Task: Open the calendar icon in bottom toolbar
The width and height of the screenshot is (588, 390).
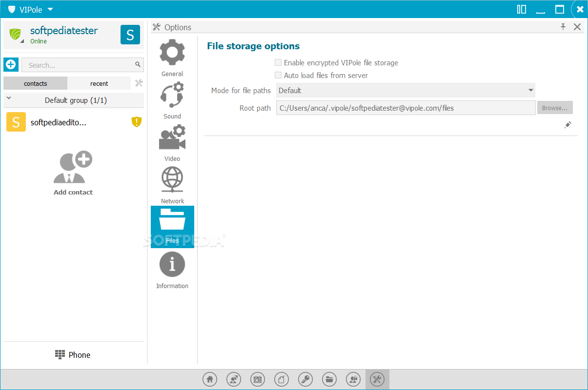Action: (x=258, y=379)
